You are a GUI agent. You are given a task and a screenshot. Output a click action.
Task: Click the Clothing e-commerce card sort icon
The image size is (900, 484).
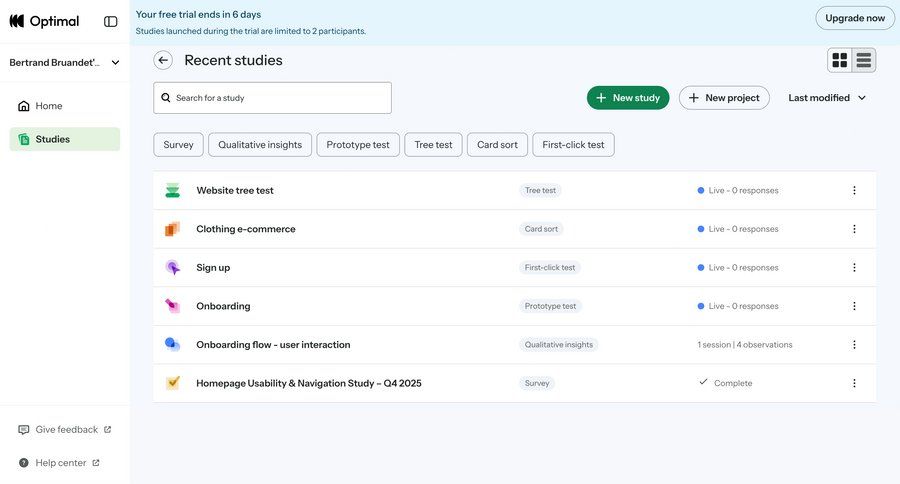[x=173, y=229]
